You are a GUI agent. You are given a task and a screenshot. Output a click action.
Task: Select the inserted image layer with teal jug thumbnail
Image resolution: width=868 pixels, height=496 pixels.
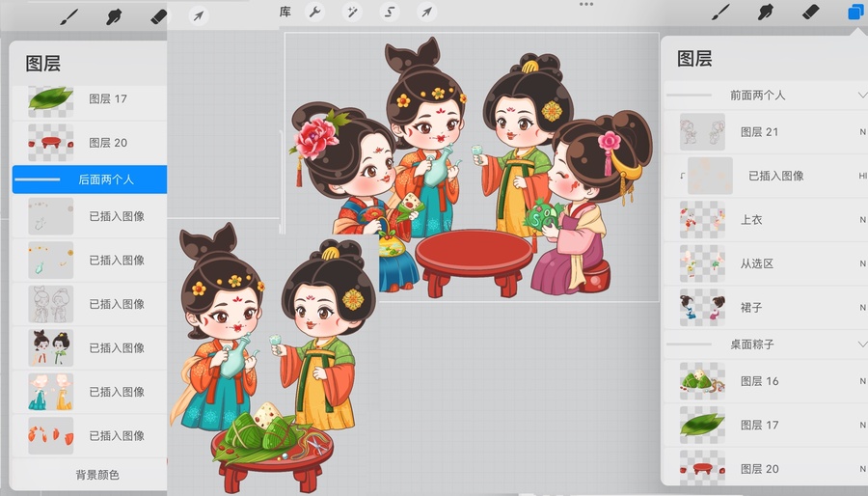click(90, 261)
